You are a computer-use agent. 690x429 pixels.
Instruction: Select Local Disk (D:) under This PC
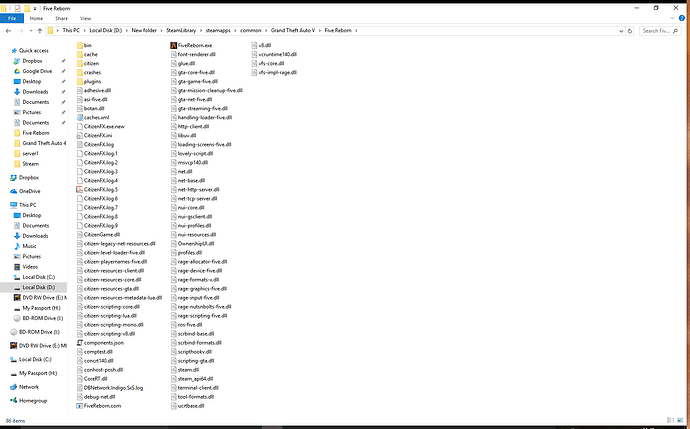click(34, 287)
